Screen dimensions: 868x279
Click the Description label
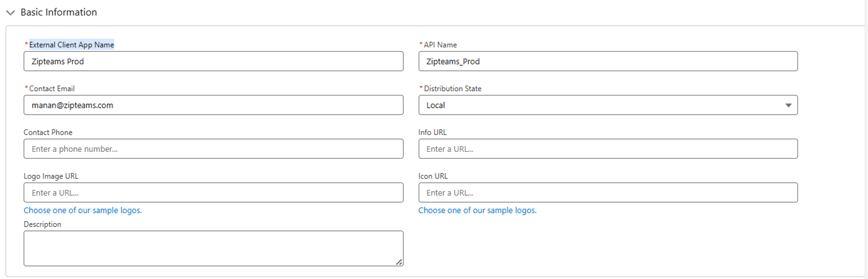[x=43, y=224]
